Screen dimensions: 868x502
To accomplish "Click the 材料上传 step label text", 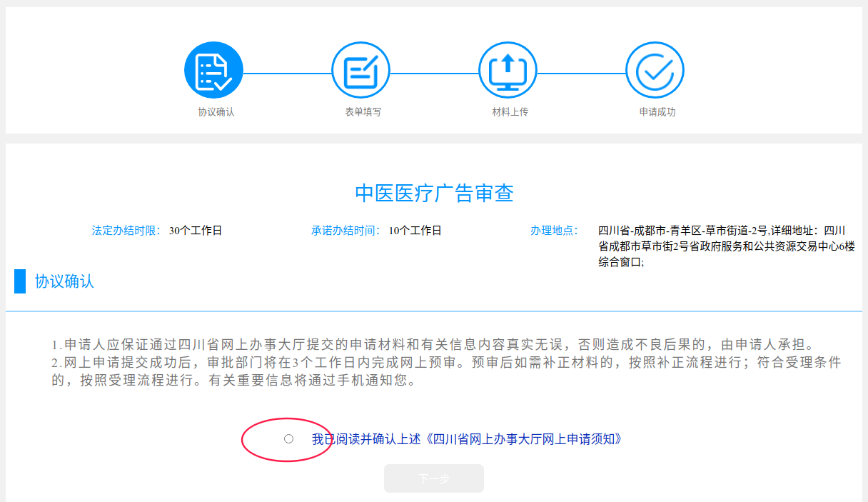I will 510,112.
